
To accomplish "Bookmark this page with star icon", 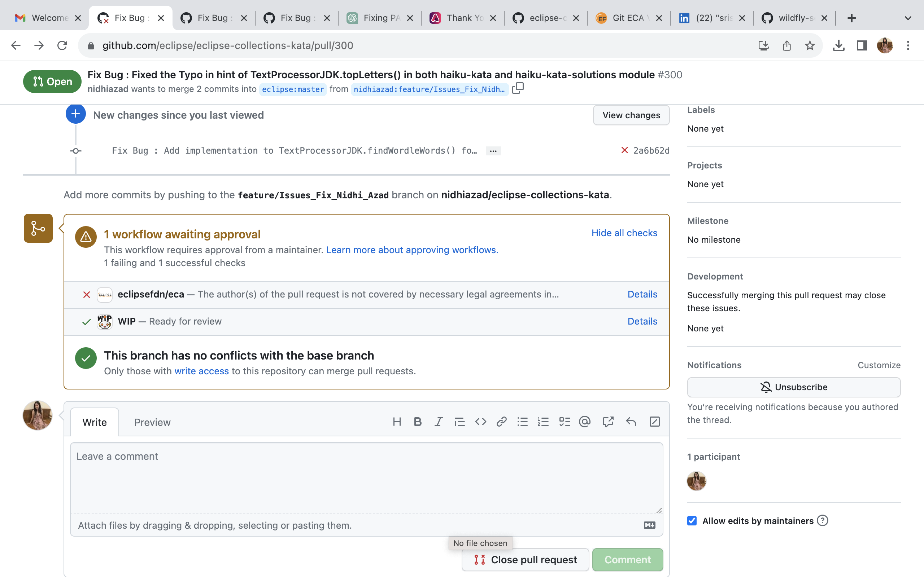I will click(x=810, y=46).
